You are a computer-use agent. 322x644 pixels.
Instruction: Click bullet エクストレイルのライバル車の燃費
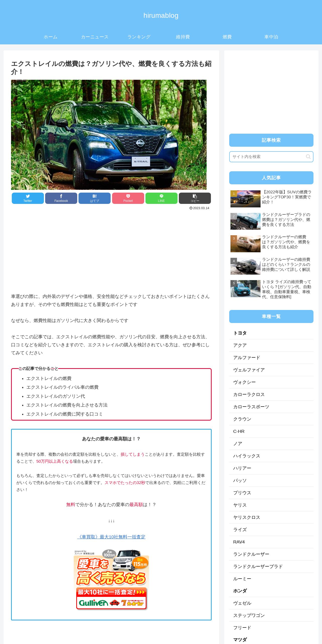pyautogui.click(x=62, y=387)
